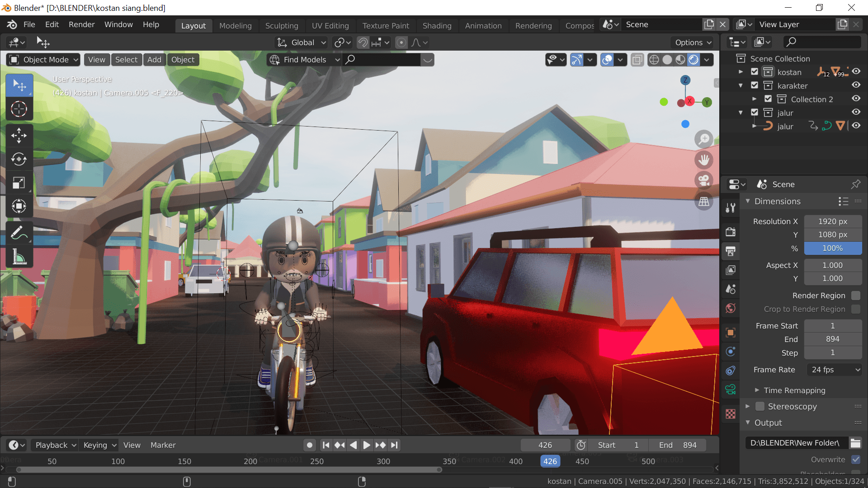The image size is (868, 488).
Task: Open the Render menu
Action: 81,24
